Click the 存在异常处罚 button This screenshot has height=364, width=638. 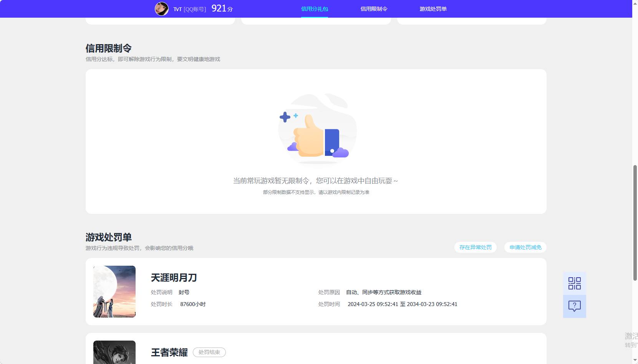click(x=476, y=247)
